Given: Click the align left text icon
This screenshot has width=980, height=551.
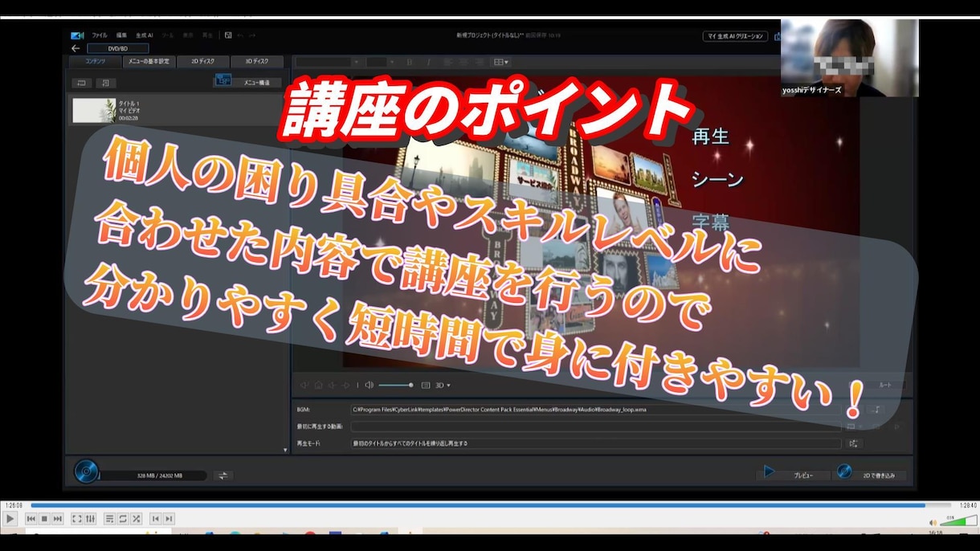Looking at the screenshot, I should [447, 62].
